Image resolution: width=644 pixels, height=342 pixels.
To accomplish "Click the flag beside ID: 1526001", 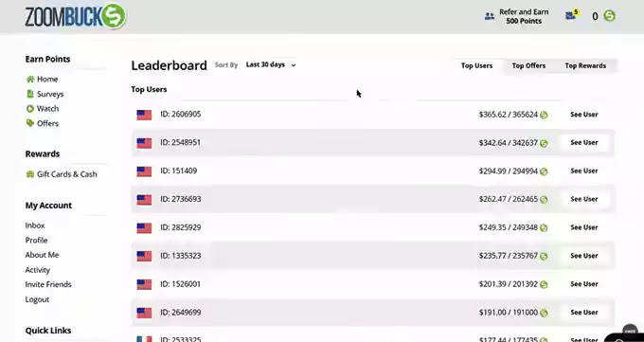I will [x=144, y=284].
